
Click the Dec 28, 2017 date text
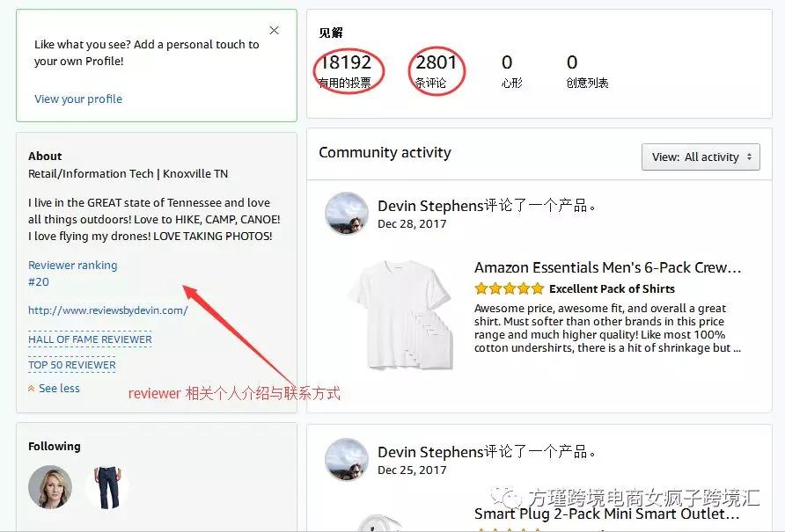(x=412, y=224)
